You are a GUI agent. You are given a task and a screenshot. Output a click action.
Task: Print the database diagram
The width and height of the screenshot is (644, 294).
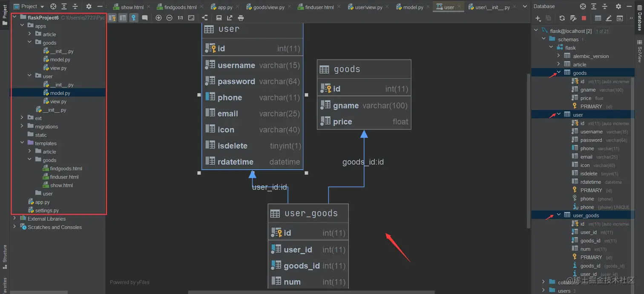tap(241, 18)
